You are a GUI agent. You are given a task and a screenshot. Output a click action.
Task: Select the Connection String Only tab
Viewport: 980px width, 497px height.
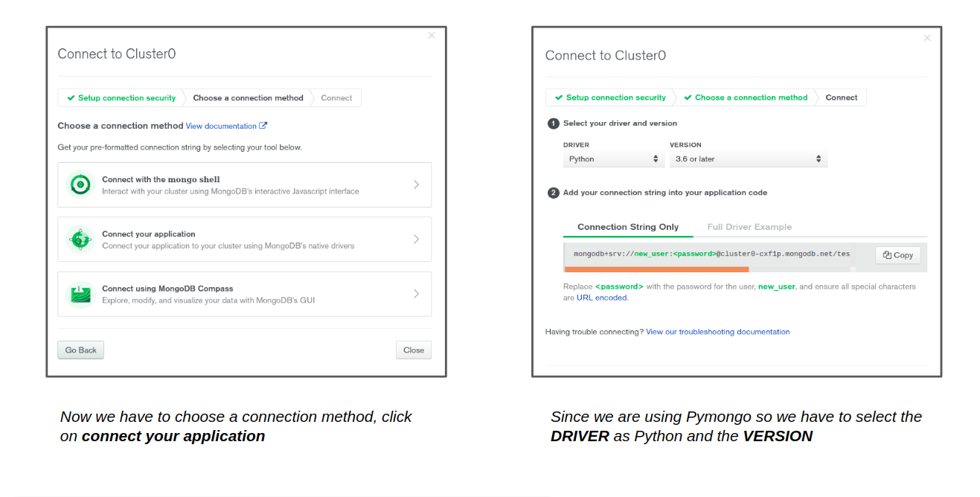click(627, 227)
